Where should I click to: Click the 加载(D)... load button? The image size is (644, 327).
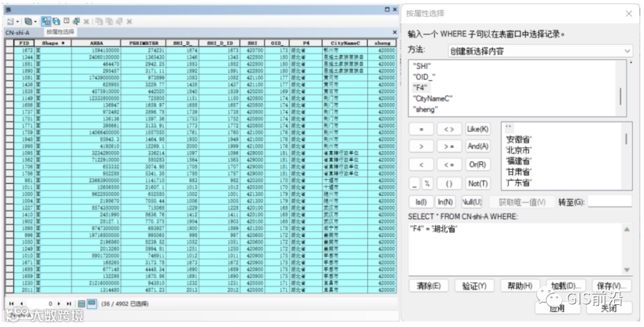[565, 286]
